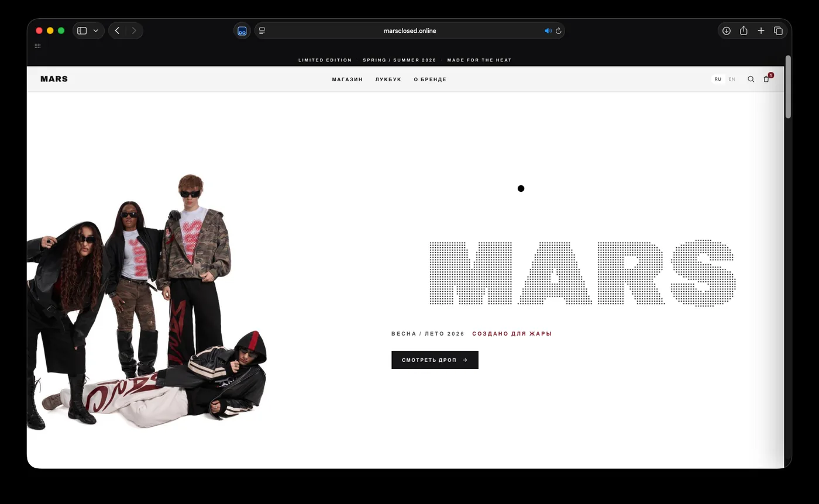Mute the tab audio speaker icon
The width and height of the screenshot is (819, 504).
548,30
